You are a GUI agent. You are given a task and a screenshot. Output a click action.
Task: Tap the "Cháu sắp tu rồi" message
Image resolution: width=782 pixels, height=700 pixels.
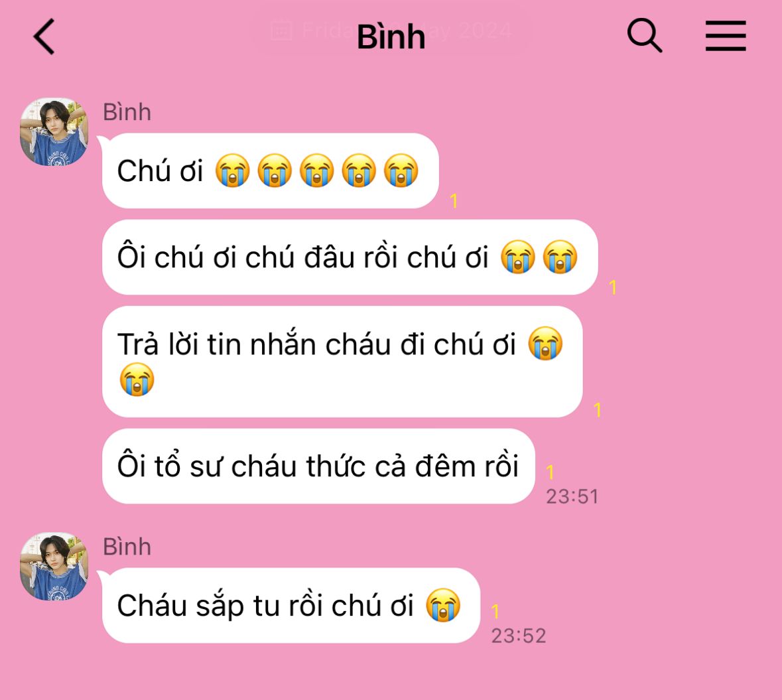[x=291, y=605]
